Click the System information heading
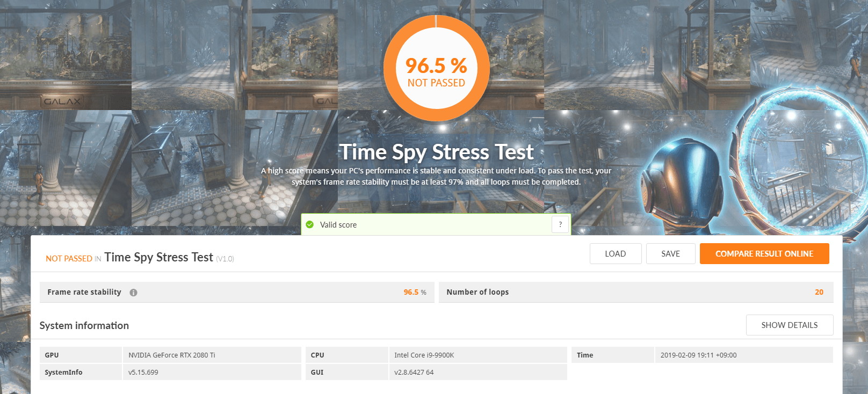Viewport: 868px width, 394px height. pyautogui.click(x=84, y=325)
